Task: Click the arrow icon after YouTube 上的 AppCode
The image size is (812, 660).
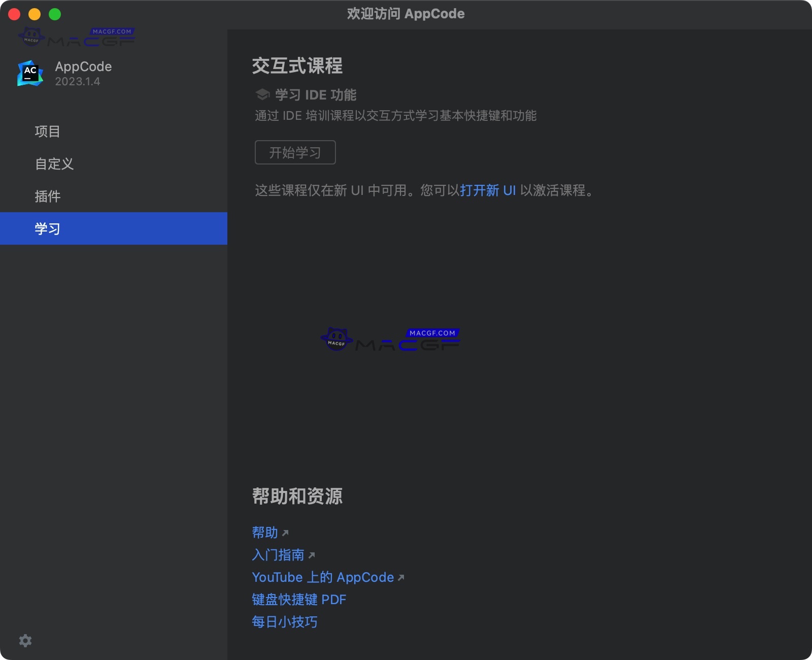Action: [401, 578]
